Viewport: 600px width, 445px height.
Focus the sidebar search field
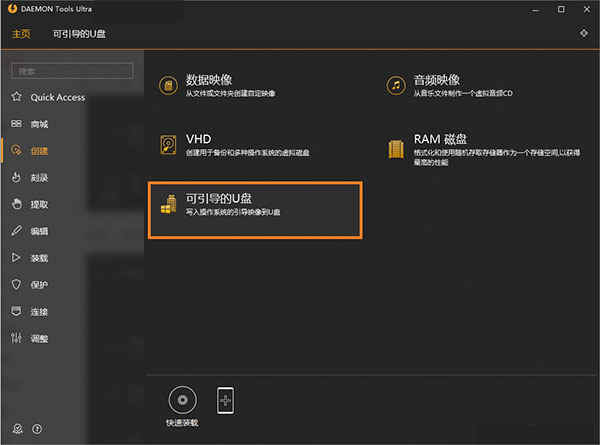[x=72, y=71]
